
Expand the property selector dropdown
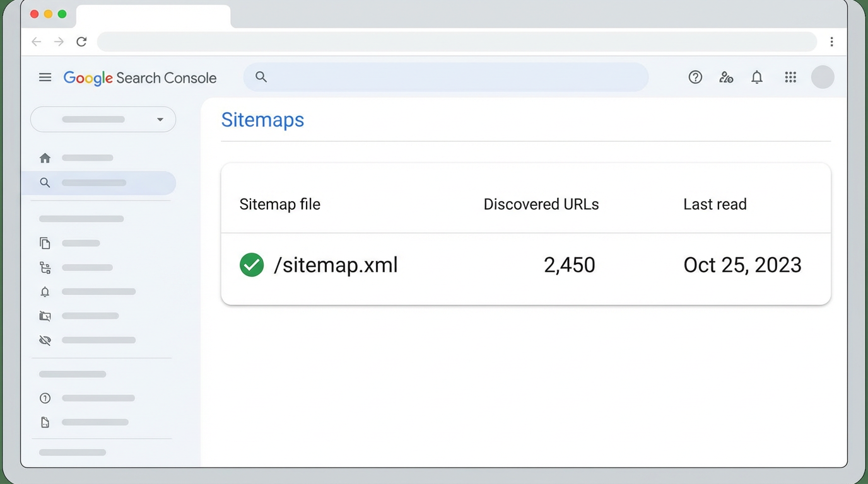(103, 119)
